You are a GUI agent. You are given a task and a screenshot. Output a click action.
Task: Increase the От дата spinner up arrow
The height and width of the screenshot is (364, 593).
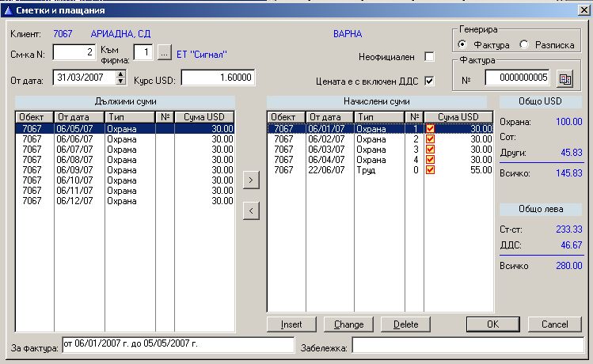120,74
